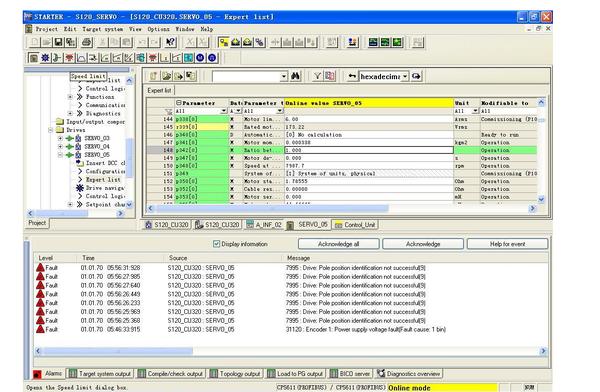Open the Parameter column All filter dropdown
The image size is (600, 392).
pyautogui.click(x=224, y=111)
